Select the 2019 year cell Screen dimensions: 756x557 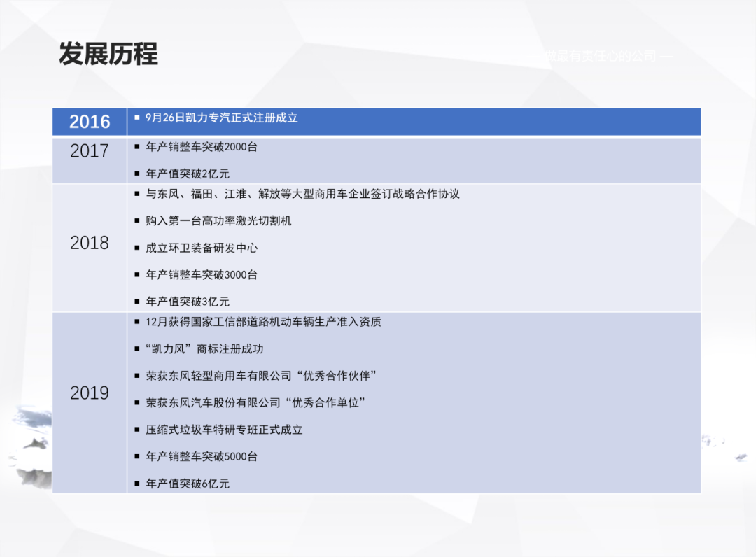pos(90,393)
